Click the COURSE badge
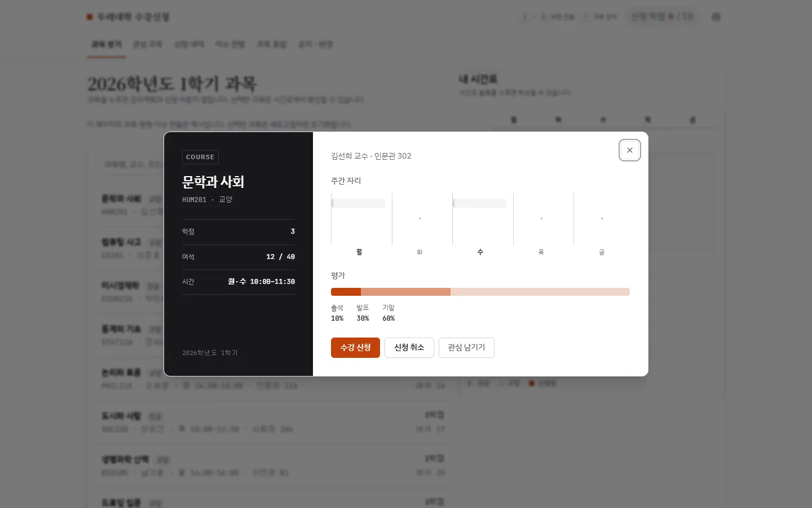The height and width of the screenshot is (508, 812). [200, 157]
